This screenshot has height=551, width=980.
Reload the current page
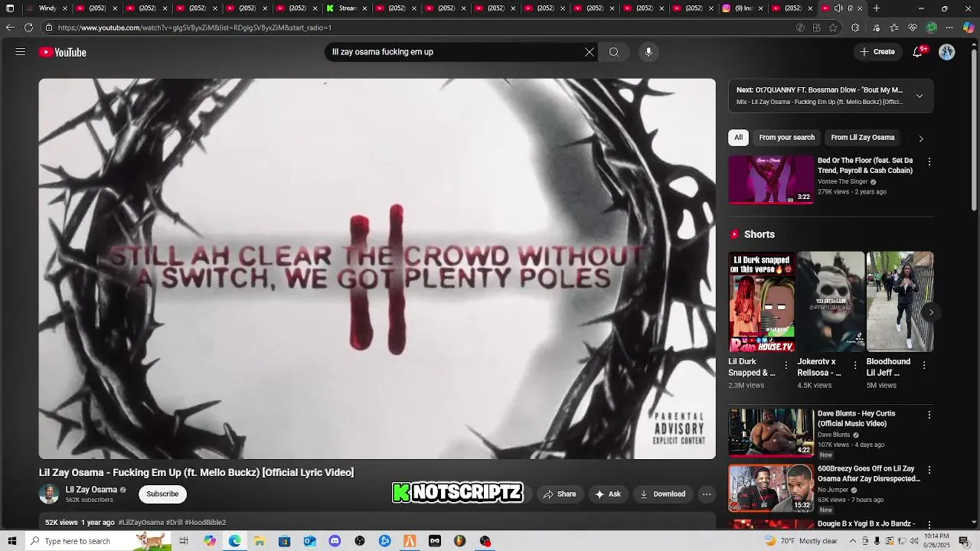(x=28, y=28)
